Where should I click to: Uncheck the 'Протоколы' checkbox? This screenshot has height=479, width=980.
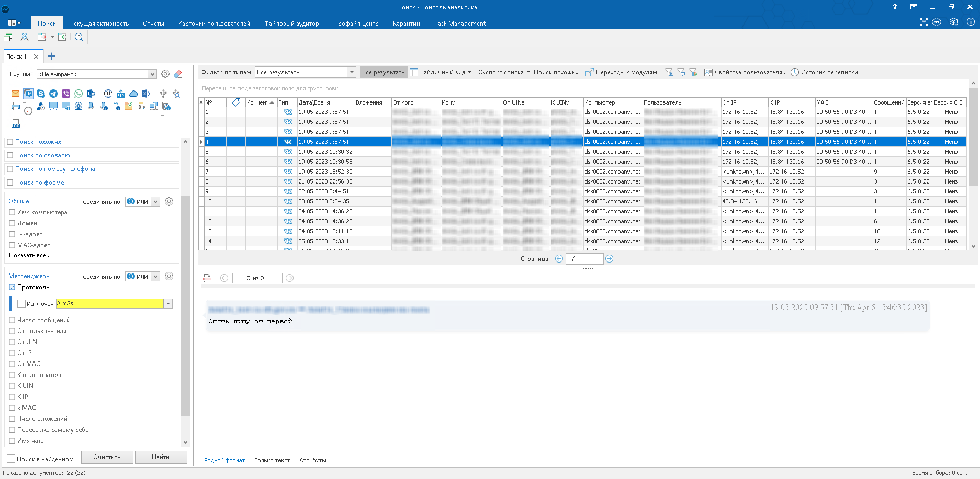12,287
